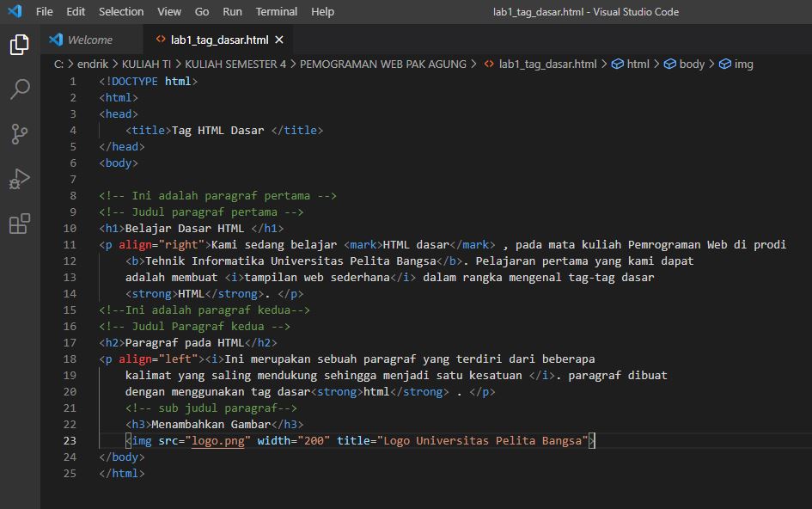Click the VS Code icon on the Welcome tab
812x509 pixels.
(x=55, y=40)
